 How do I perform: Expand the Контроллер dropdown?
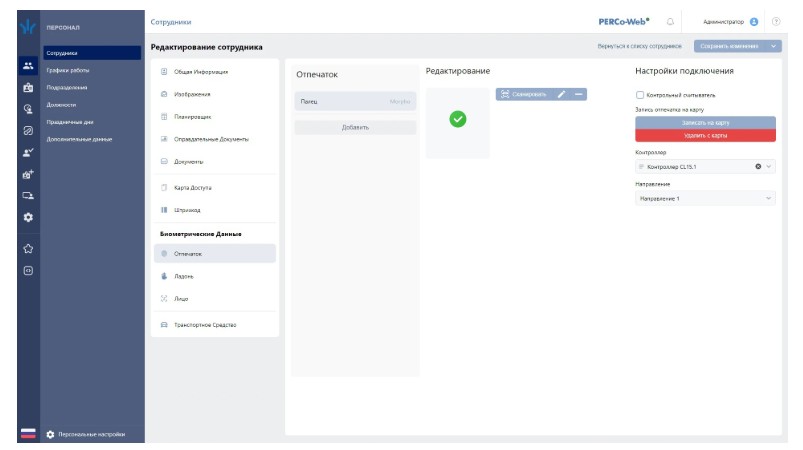(769, 166)
